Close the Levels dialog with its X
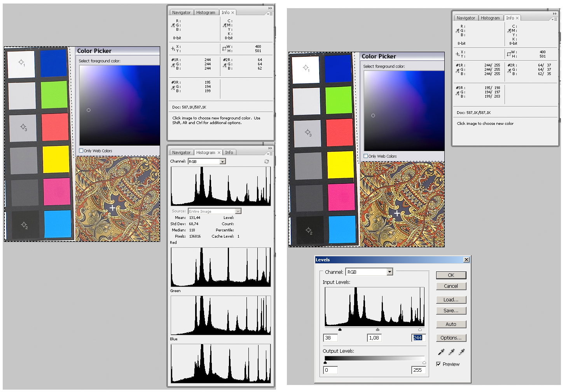The image size is (566, 392). (x=466, y=260)
